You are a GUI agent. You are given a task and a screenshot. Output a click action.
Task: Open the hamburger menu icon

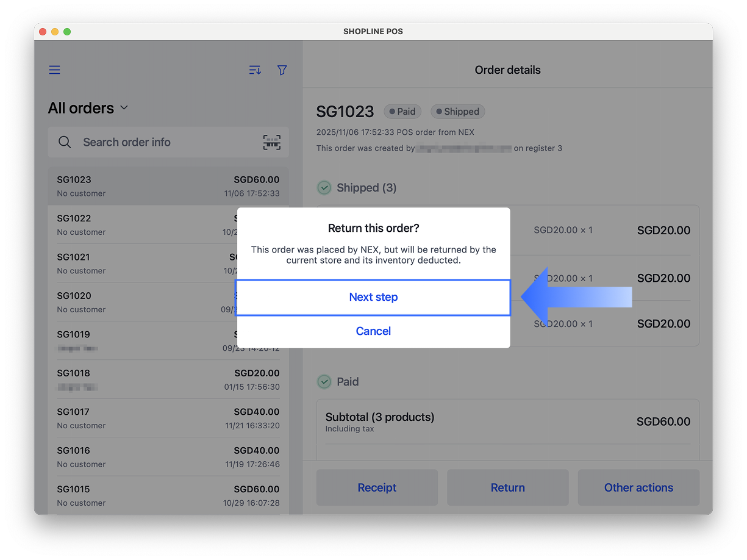pos(54,70)
